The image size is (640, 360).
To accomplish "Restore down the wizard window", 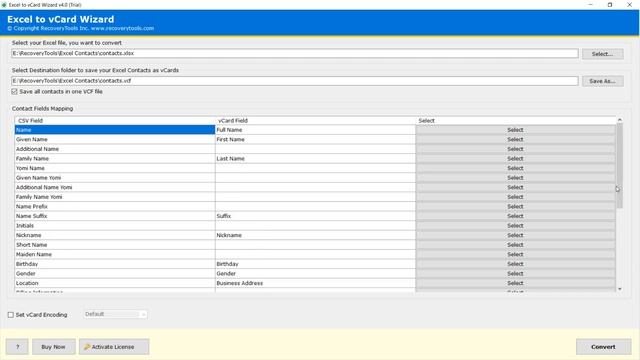I will (610, 5).
